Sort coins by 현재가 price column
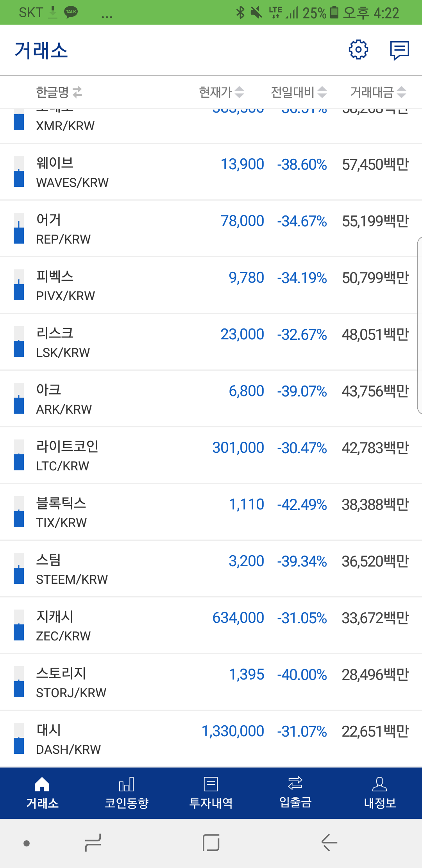The height and width of the screenshot is (868, 422). pyautogui.click(x=221, y=92)
